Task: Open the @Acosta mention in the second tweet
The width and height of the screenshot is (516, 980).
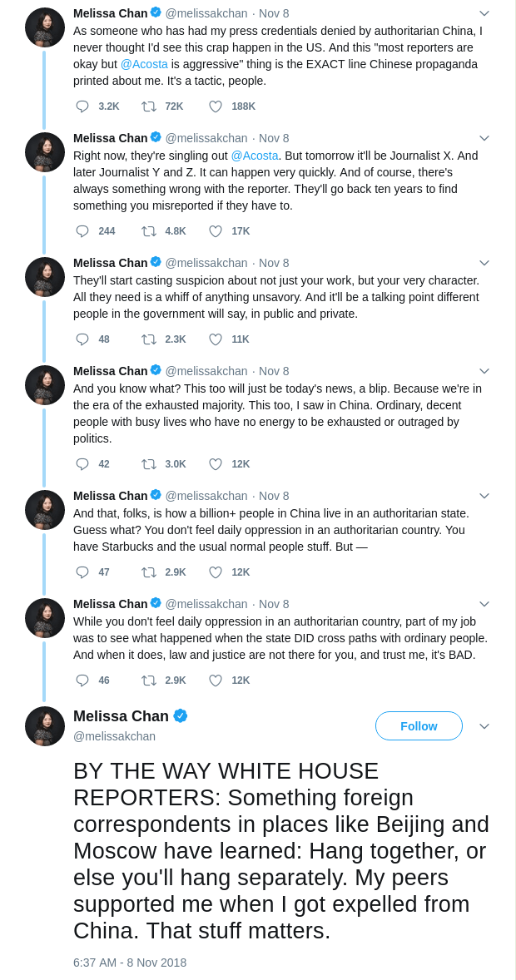Action: tap(255, 156)
